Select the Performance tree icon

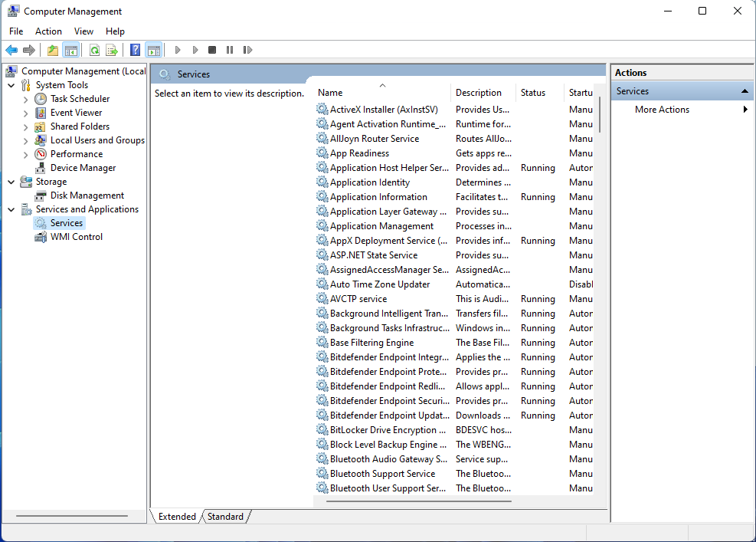click(41, 154)
